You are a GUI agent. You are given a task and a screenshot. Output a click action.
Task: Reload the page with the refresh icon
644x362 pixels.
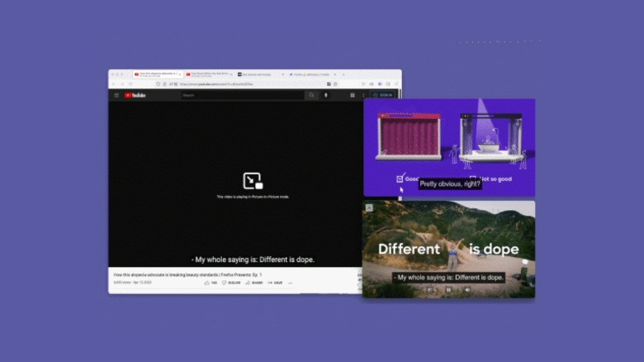click(x=130, y=84)
